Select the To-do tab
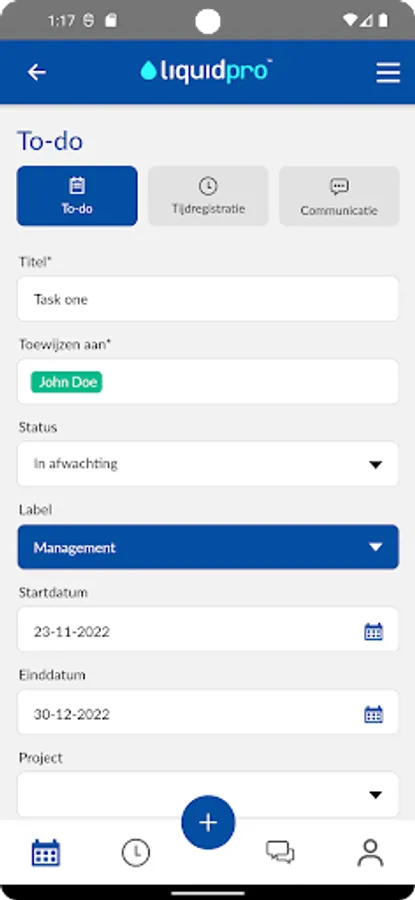 [x=77, y=196]
